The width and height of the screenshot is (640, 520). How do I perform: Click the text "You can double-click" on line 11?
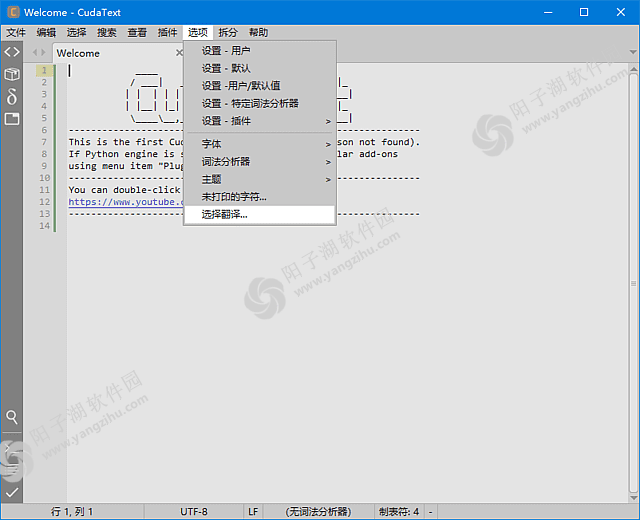click(124, 190)
